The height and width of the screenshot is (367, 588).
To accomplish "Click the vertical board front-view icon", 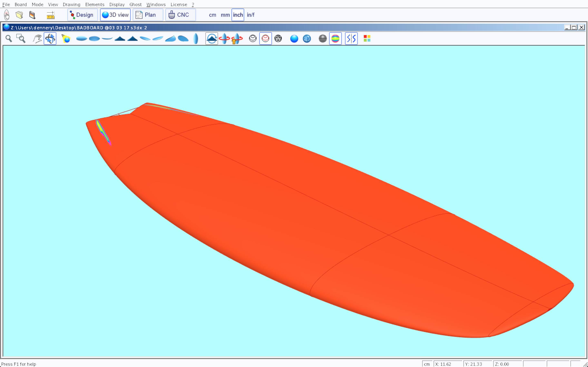I will coord(196,39).
